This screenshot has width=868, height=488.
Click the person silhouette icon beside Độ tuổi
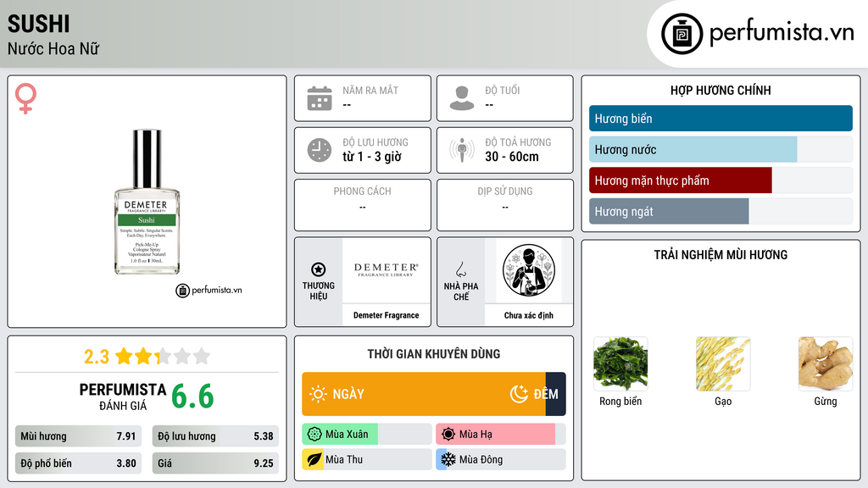(x=462, y=98)
